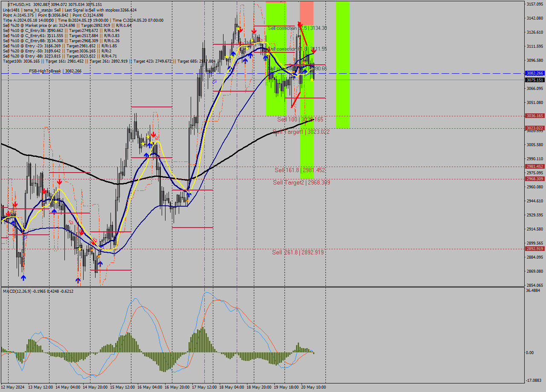Select the Sell Target2 | 2968.309 label

pos(301,183)
